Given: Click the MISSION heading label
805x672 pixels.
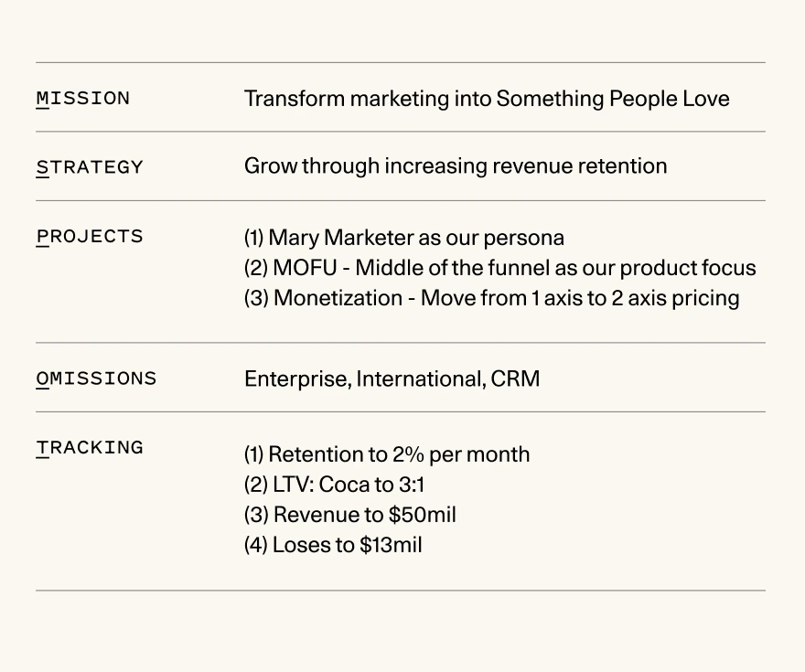Looking at the screenshot, I should click(x=82, y=99).
